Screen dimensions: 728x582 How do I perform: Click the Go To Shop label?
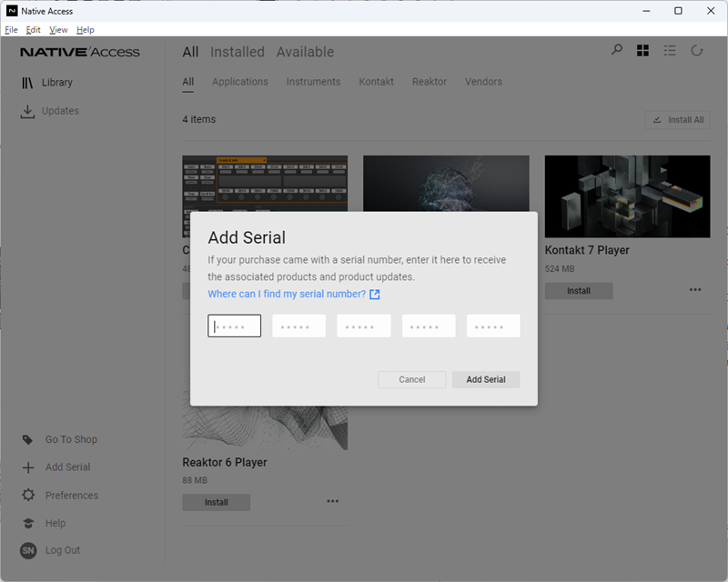tap(72, 439)
